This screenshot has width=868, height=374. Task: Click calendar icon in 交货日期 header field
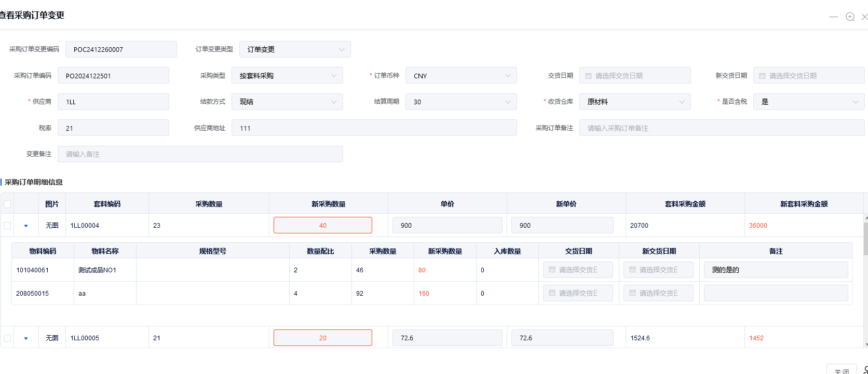pyautogui.click(x=588, y=76)
